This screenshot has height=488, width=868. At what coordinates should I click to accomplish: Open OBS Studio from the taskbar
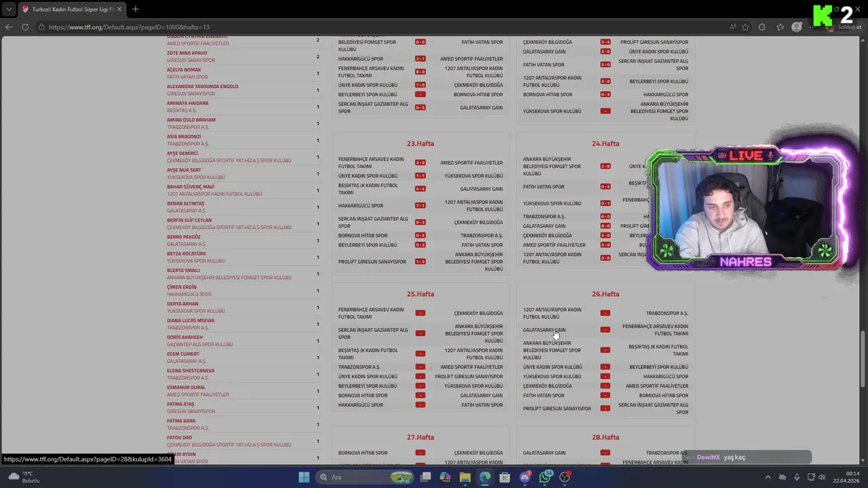coord(565,477)
